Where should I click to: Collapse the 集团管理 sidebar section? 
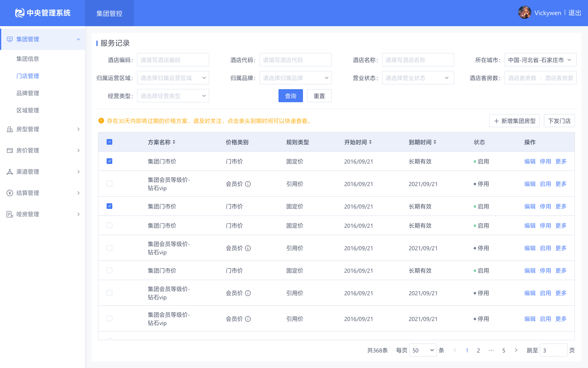click(78, 39)
